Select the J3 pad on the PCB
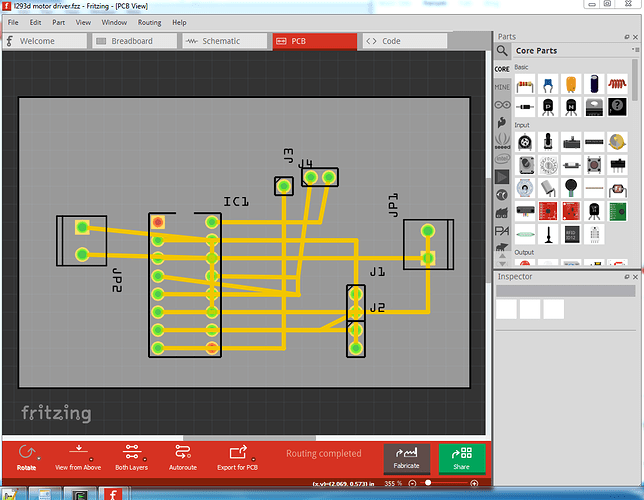The image size is (644, 500). [x=284, y=187]
